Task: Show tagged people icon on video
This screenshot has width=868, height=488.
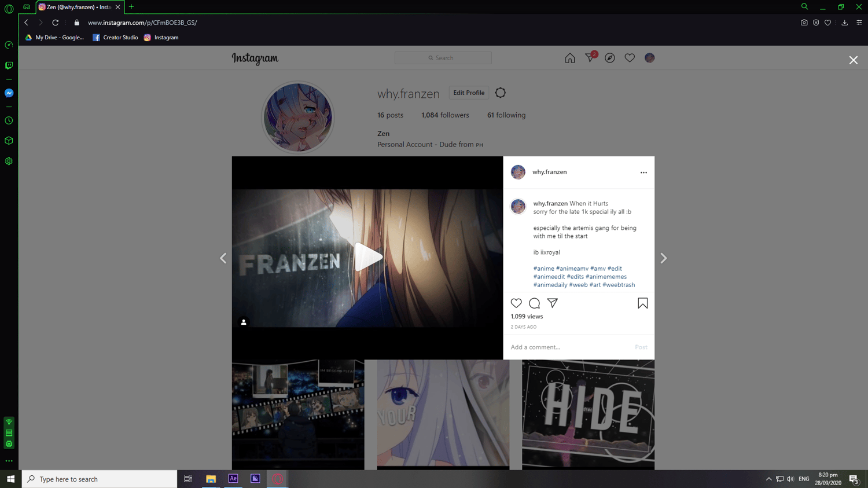Action: (x=244, y=322)
